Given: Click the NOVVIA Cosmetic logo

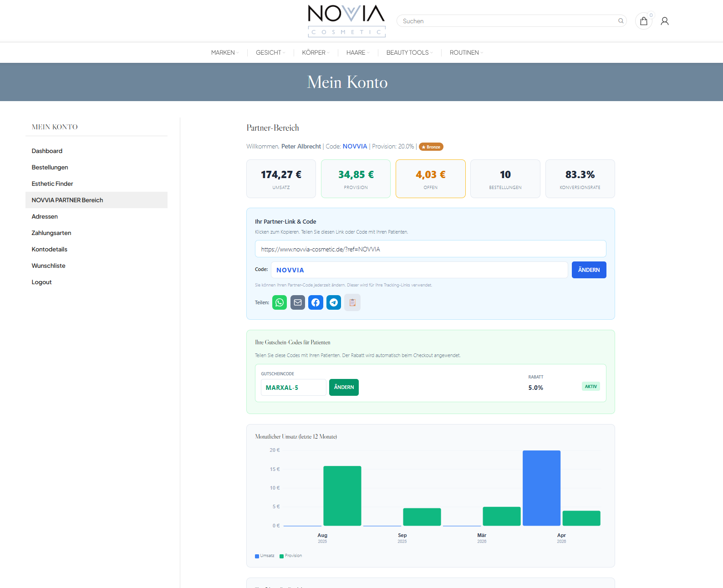Looking at the screenshot, I should click(346, 21).
